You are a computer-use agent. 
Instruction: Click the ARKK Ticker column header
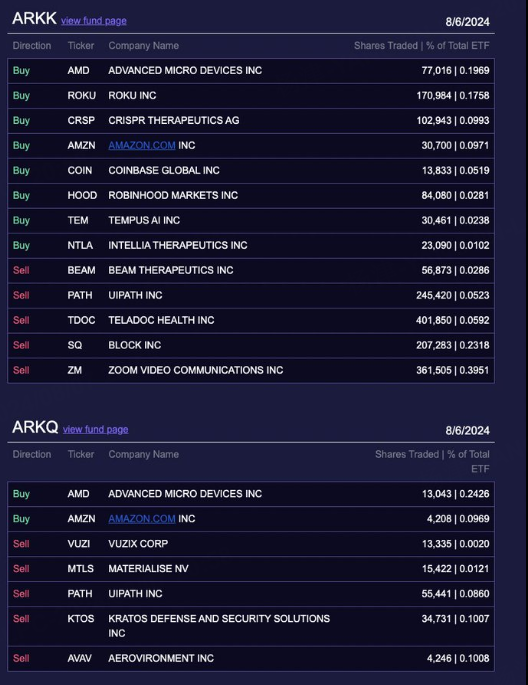pyautogui.click(x=81, y=46)
